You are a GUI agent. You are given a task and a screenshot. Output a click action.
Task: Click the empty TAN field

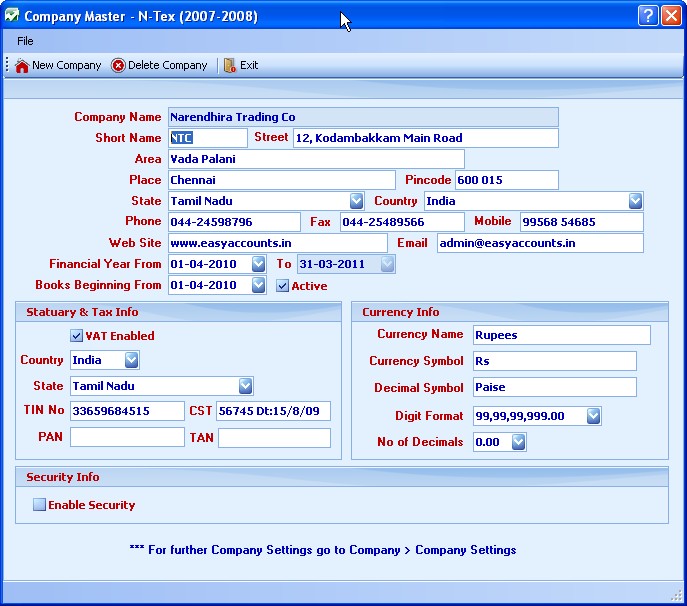(274, 438)
